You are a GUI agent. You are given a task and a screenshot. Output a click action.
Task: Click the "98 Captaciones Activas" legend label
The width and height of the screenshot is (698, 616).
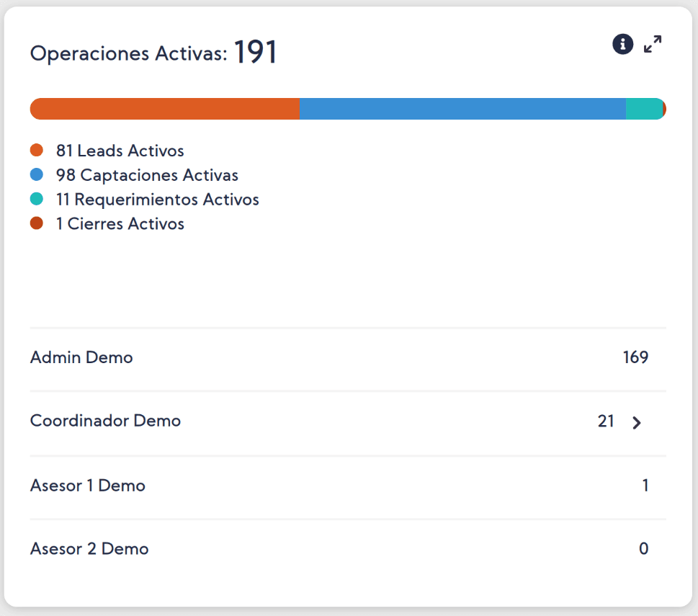(147, 175)
